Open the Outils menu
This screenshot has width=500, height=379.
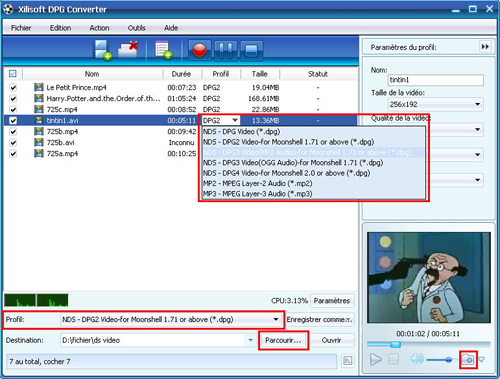point(137,28)
